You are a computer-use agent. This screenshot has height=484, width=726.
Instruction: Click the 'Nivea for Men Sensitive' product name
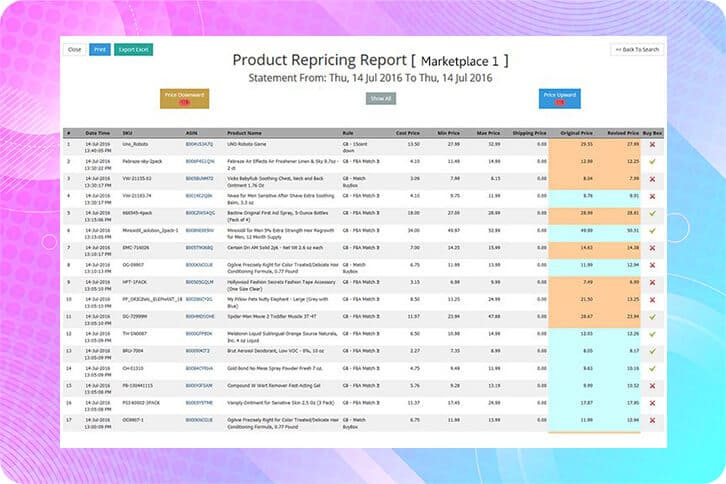[281, 199]
